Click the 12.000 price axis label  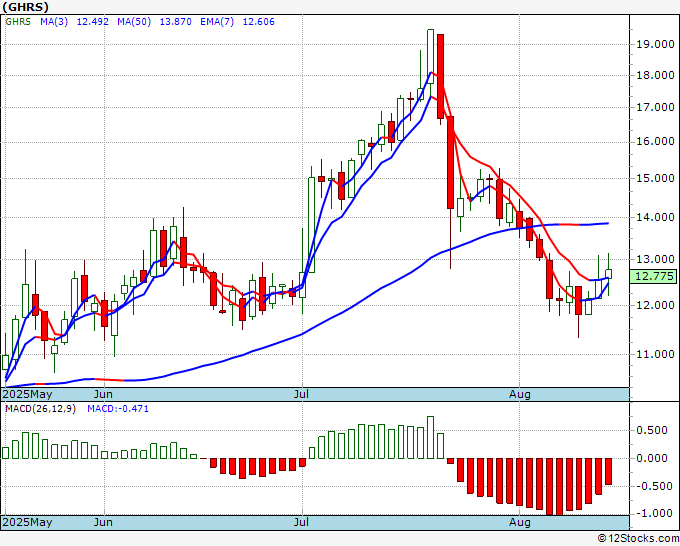[x=655, y=305]
